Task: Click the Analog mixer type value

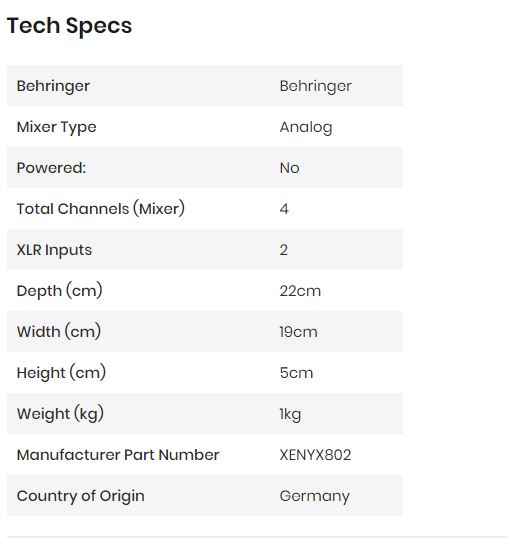Action: [306, 127]
